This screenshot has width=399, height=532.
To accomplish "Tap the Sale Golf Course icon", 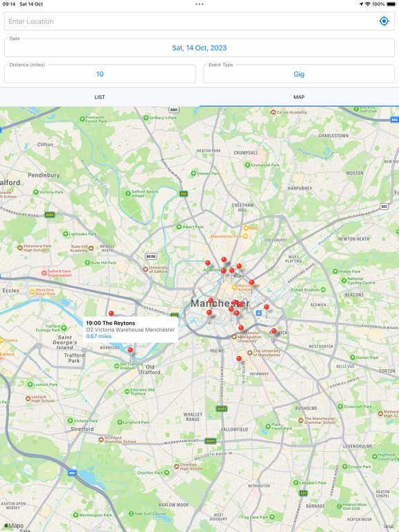I will click(131, 514).
